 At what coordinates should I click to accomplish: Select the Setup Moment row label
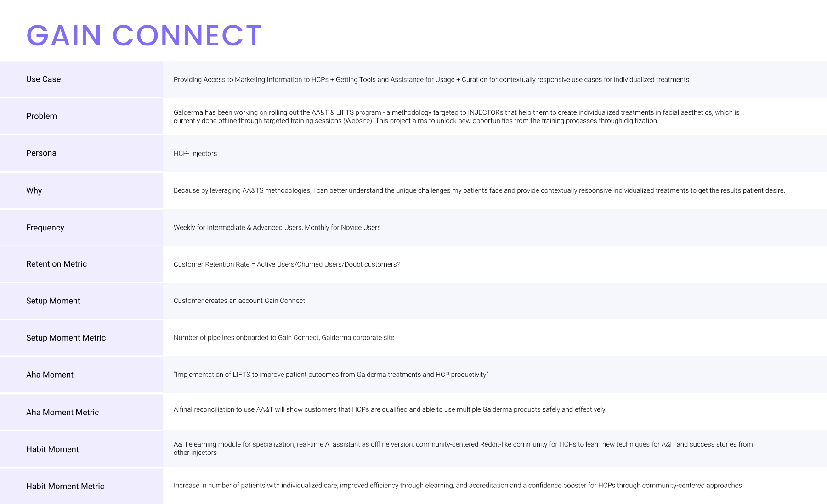coord(53,301)
